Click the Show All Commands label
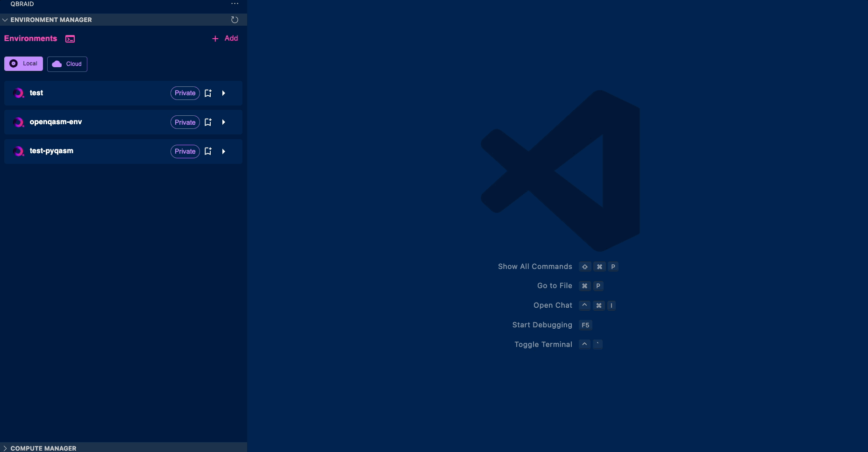Screen dimensions: 868x452 click(535, 266)
